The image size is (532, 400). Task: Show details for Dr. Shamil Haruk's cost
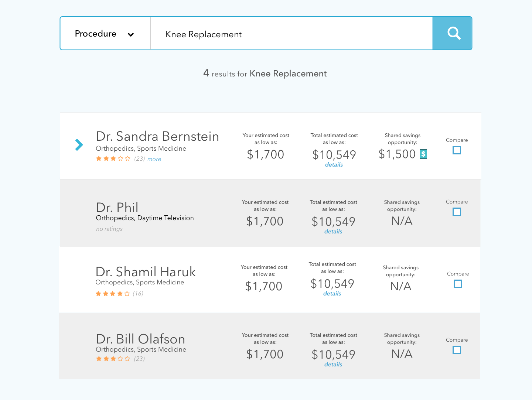coord(332,294)
